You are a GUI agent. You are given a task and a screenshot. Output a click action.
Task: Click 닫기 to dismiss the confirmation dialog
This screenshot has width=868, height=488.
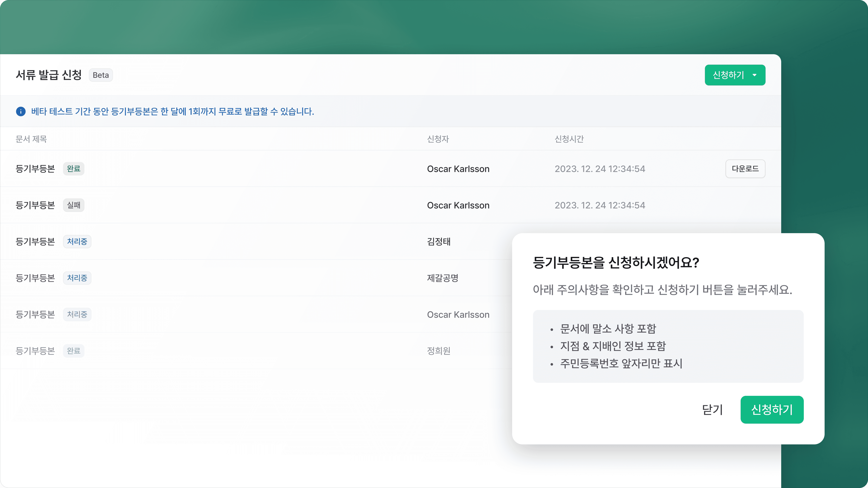click(x=712, y=410)
